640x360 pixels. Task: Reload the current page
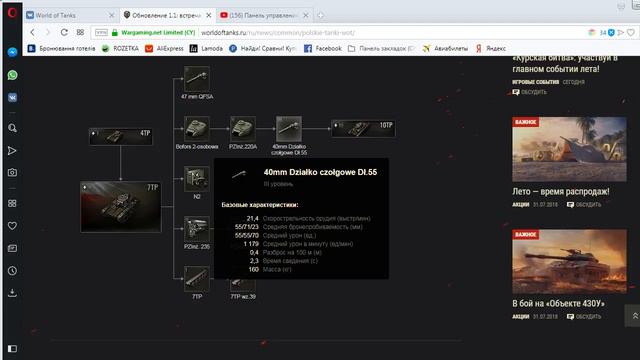(x=64, y=32)
